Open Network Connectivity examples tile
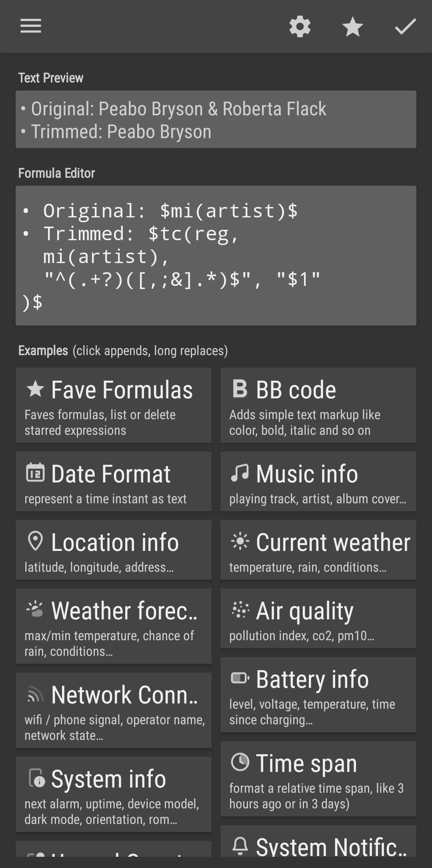Viewport: 432px width, 868px height. [114, 710]
